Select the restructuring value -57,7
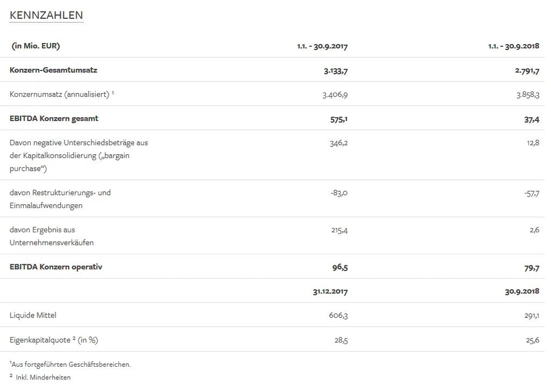The image size is (551, 392). coord(532,193)
